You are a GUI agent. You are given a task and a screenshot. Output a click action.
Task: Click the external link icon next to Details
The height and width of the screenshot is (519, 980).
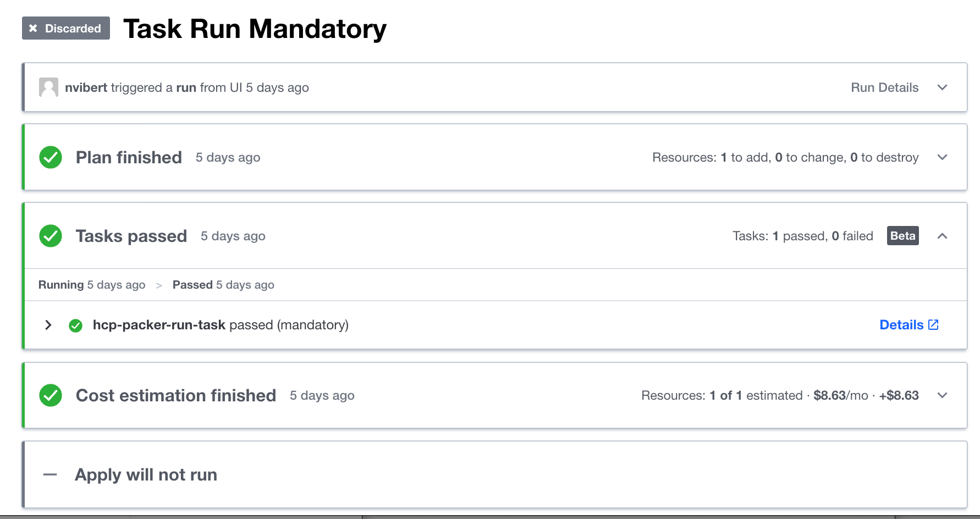coord(933,325)
